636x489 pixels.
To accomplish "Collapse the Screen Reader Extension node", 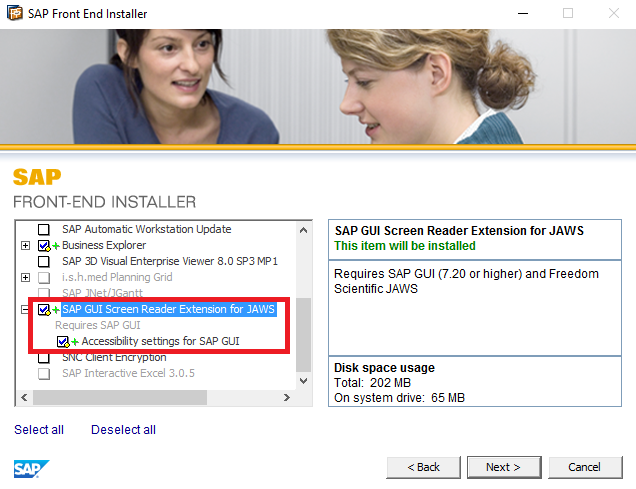I will coord(25,309).
